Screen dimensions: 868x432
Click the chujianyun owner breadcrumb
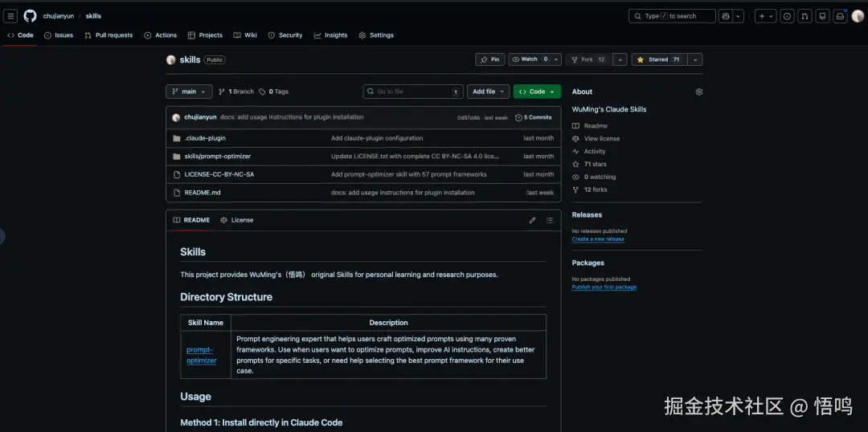coord(59,16)
